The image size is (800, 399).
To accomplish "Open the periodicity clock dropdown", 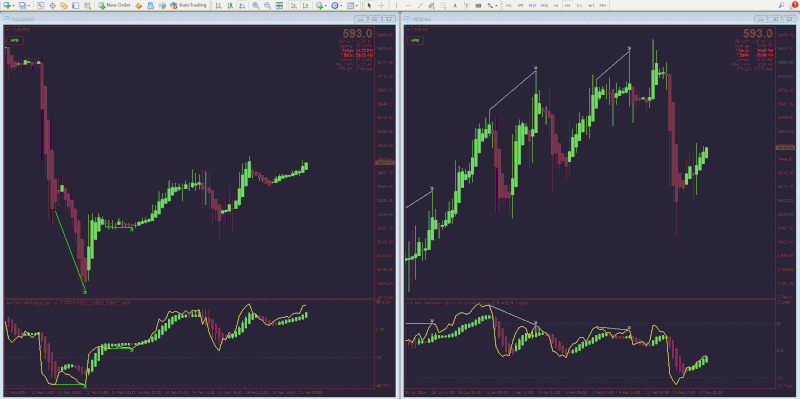I will point(341,5).
